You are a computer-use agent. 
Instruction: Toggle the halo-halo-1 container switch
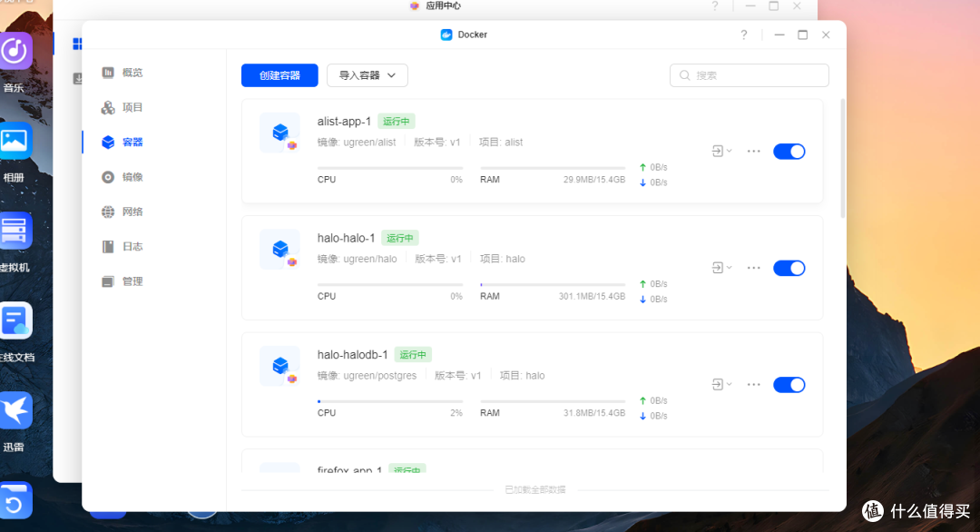coord(789,268)
